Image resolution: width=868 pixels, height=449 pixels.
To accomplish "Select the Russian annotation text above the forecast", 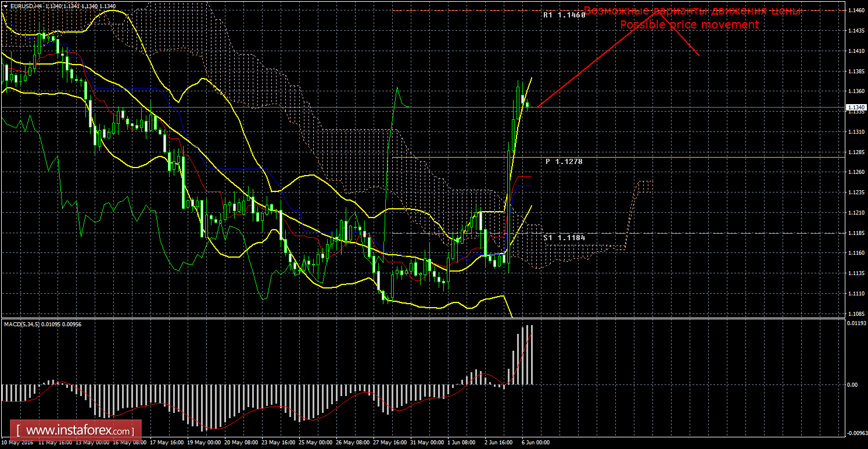I will coord(693,11).
